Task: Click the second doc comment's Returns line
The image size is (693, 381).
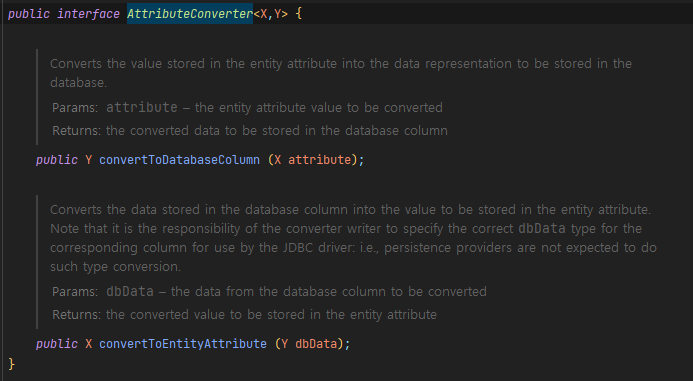Action: coord(244,314)
